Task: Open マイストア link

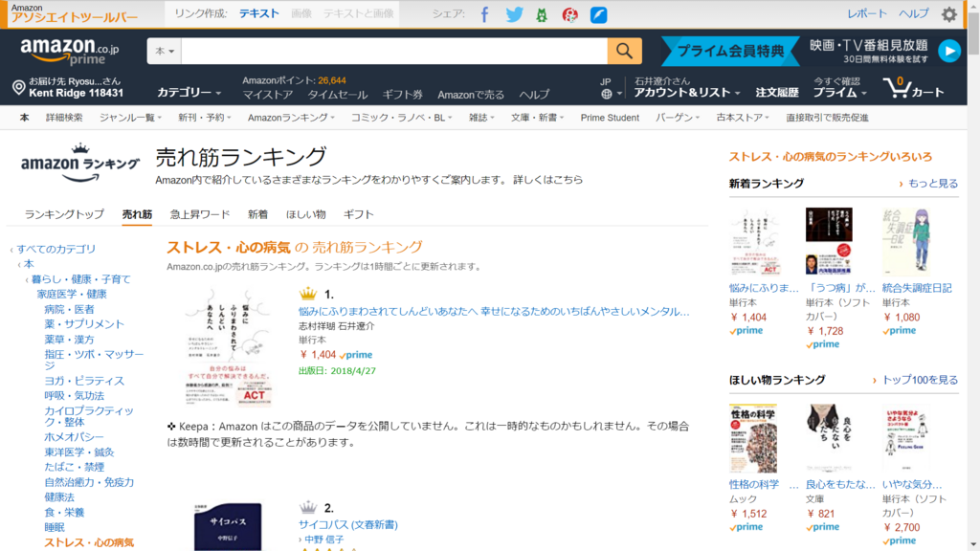Action: (268, 95)
